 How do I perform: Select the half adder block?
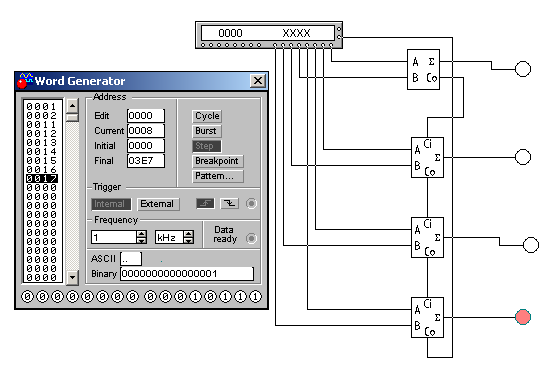point(423,69)
